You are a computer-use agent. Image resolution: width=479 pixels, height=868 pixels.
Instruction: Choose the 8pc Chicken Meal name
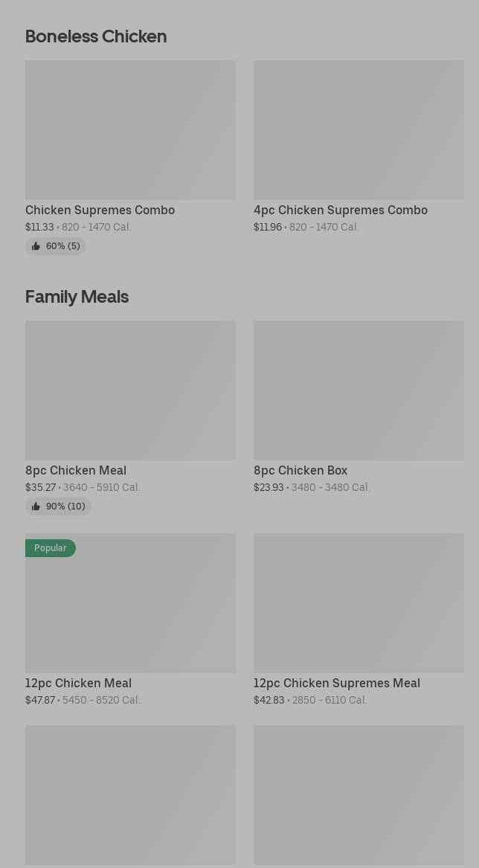point(76,471)
